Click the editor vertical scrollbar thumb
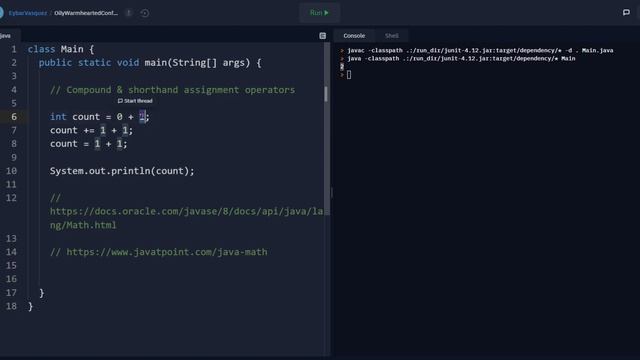Image resolution: width=640 pixels, height=360 pixels. coord(326,94)
